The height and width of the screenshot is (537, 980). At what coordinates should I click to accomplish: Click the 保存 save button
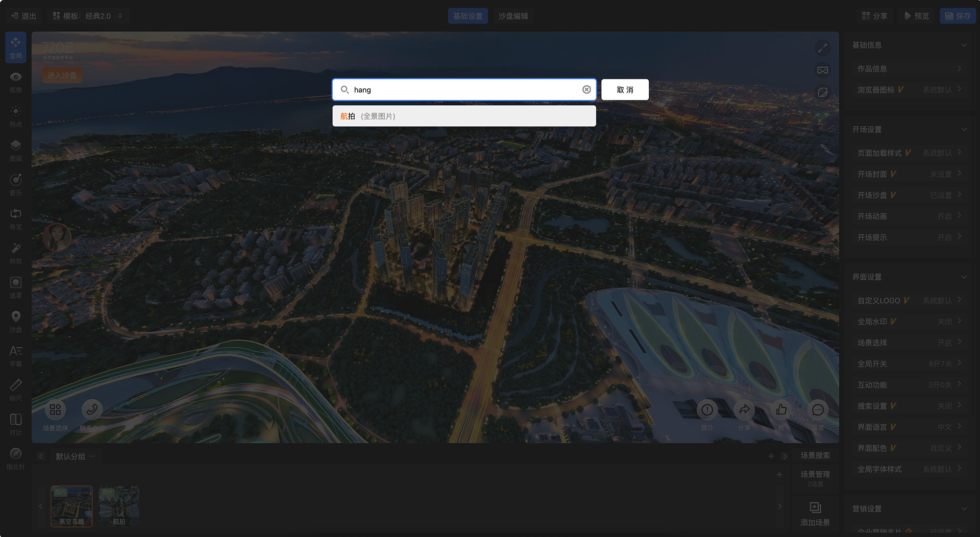pos(957,16)
